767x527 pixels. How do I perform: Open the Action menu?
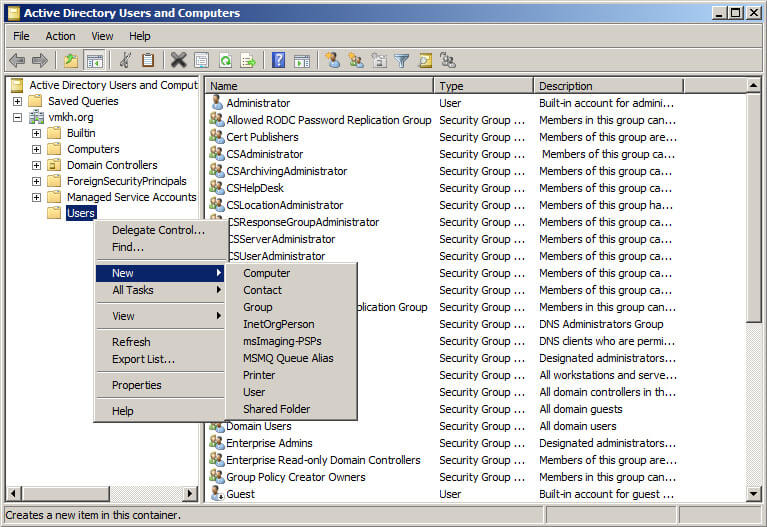(x=61, y=36)
